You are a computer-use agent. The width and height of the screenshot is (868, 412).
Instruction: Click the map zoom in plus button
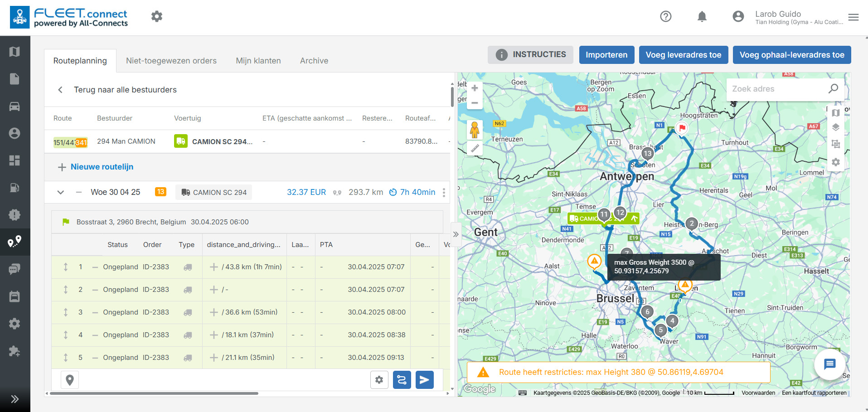[475, 88]
